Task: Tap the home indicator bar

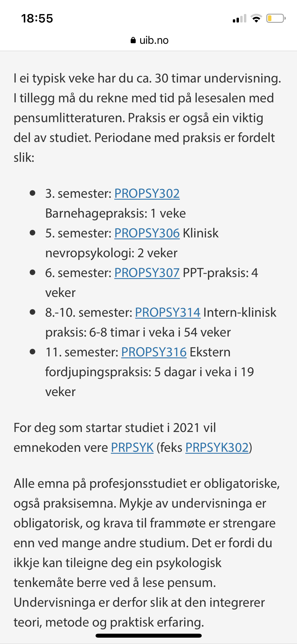Action: 149,636
